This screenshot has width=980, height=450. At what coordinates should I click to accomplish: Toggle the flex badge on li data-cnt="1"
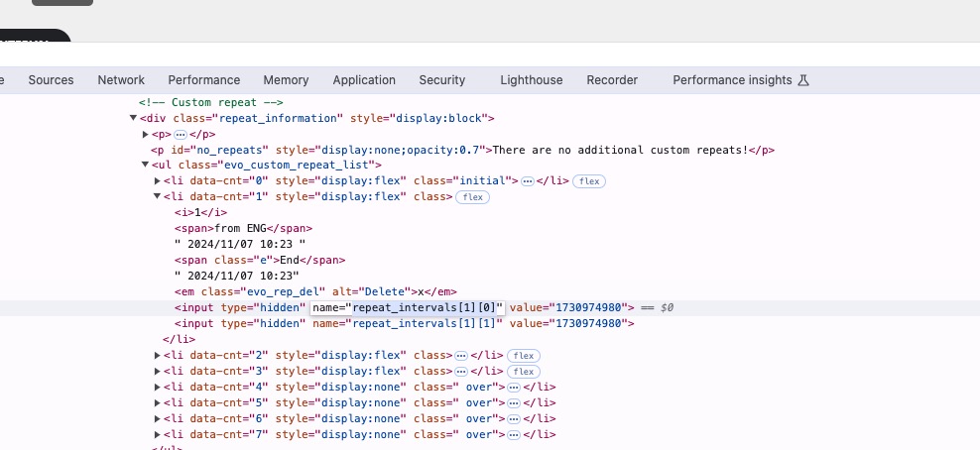click(472, 197)
